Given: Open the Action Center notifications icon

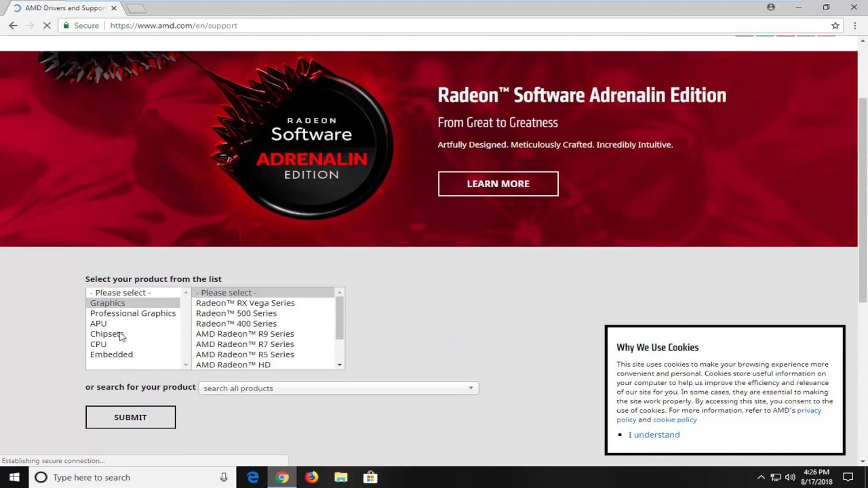Looking at the screenshot, I should coord(848,477).
